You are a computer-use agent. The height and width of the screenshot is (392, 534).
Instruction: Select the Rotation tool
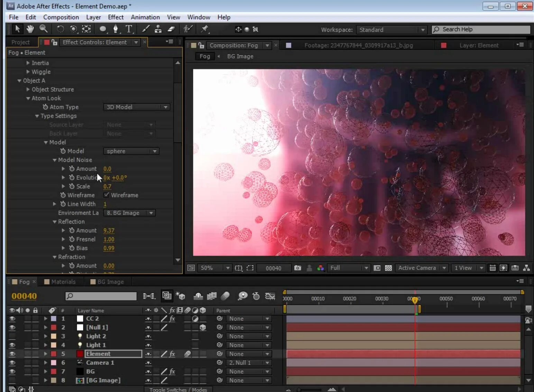[60, 29]
